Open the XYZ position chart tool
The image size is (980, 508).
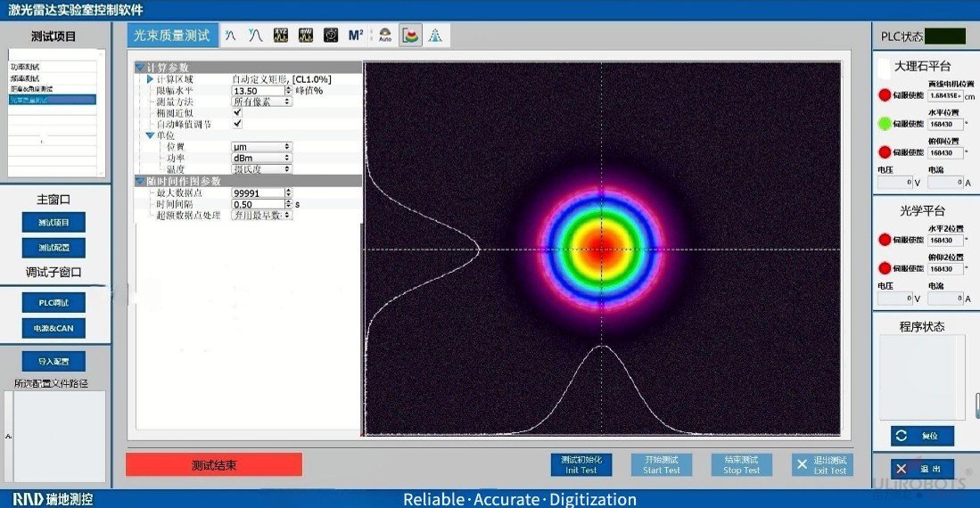pyautogui.click(x=281, y=36)
